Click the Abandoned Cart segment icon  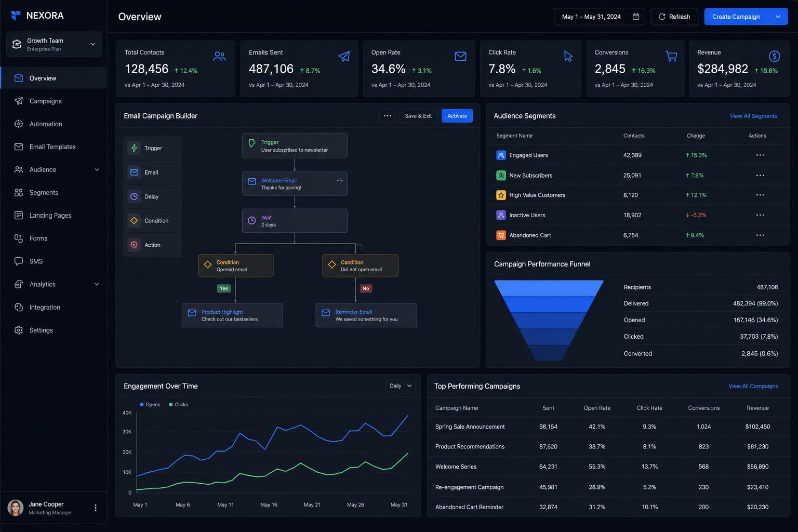tap(501, 235)
